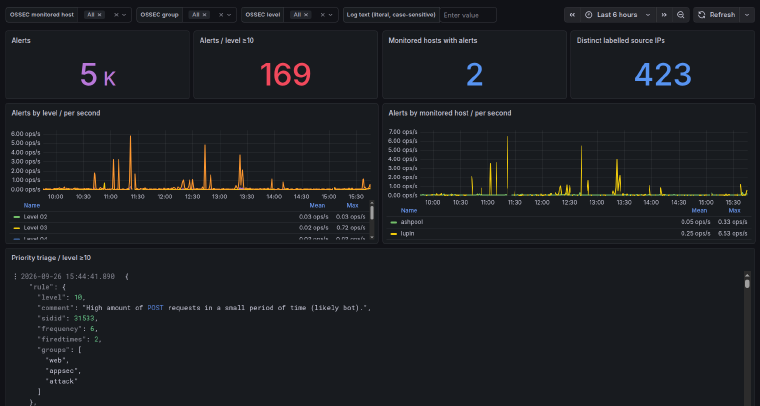Sort Alerts by level legend by Mean
760x406 pixels.
click(x=317, y=205)
